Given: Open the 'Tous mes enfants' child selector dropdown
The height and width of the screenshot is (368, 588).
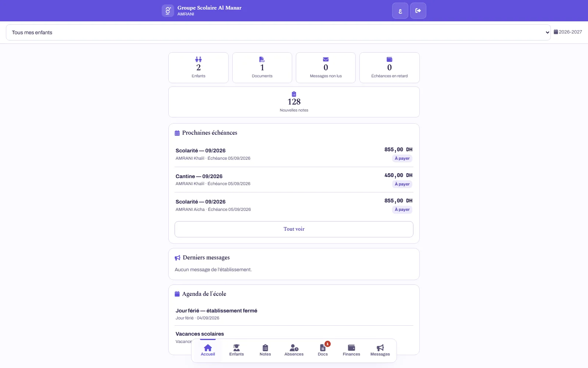Looking at the screenshot, I should (278, 32).
